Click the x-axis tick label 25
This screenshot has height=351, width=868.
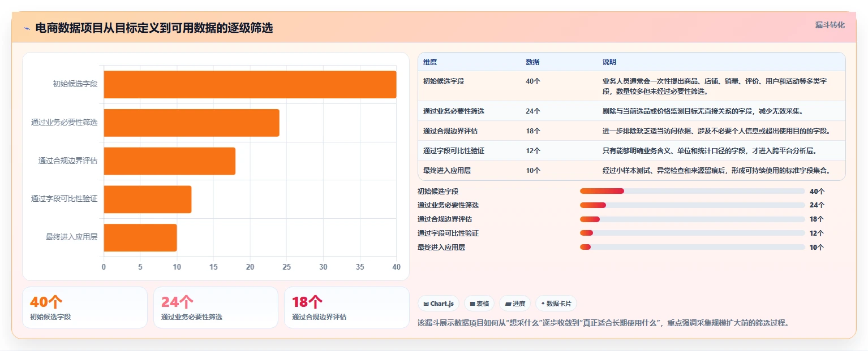pos(287,267)
